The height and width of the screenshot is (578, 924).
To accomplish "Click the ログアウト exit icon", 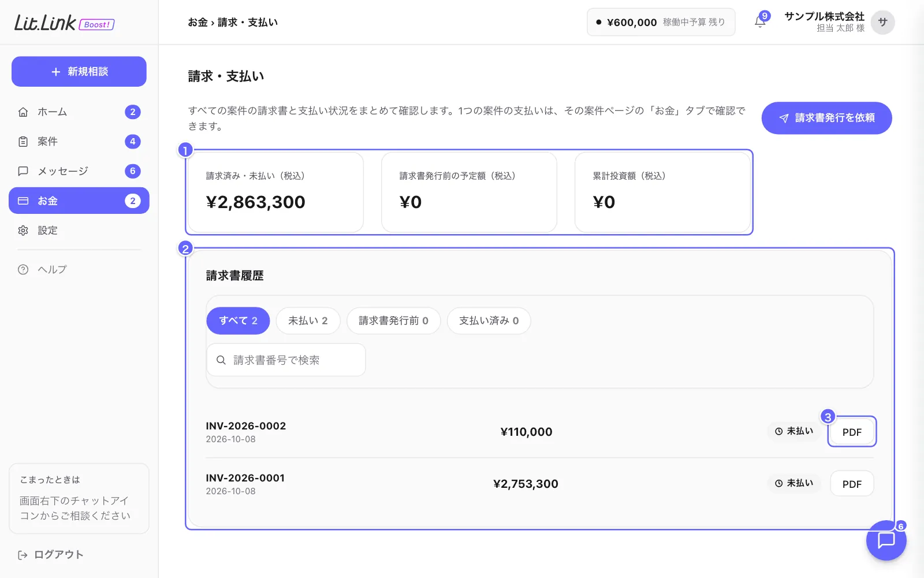I will [23, 555].
